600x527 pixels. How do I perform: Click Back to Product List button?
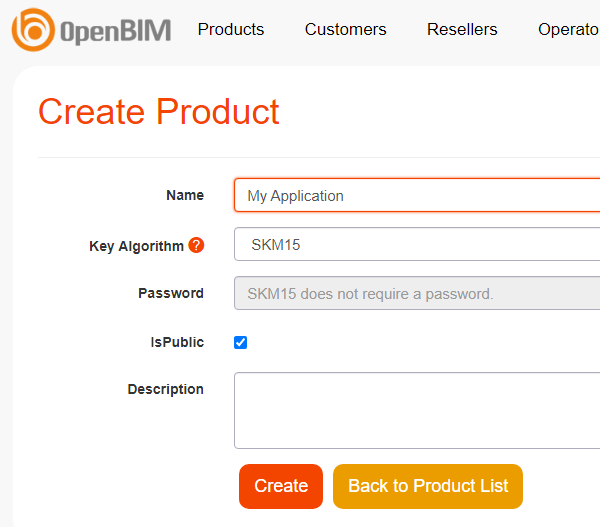[x=428, y=486]
